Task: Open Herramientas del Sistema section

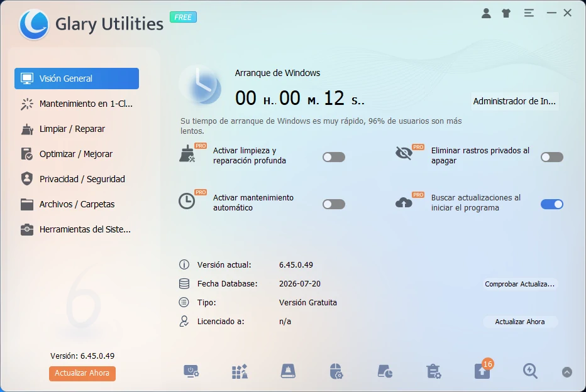Action: pos(77,229)
